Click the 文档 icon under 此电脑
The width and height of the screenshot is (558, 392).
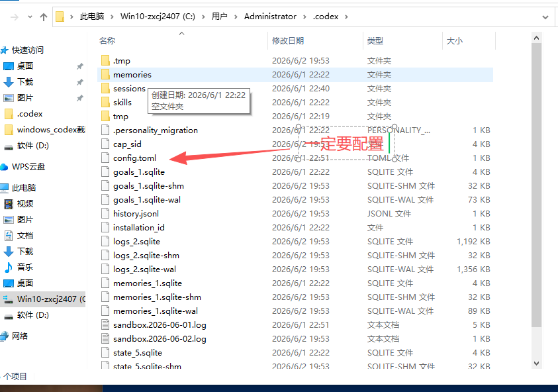click(9, 235)
